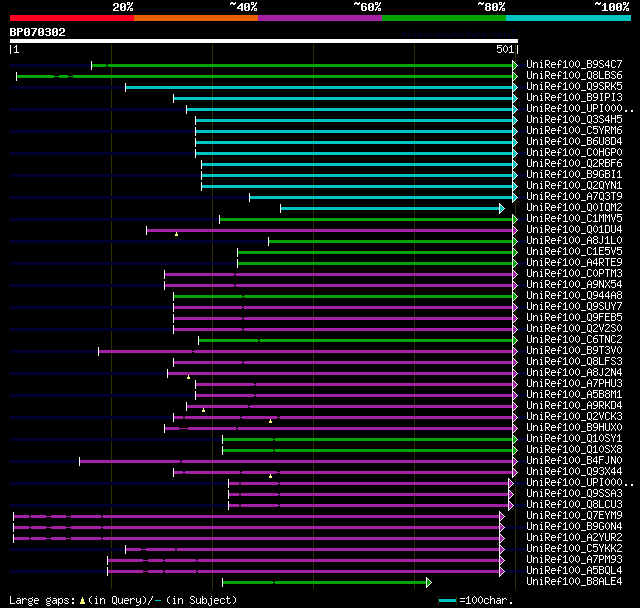Select the UniRef100_B6U8D4 label
The height and width of the screenshot is (608, 640).
[x=574, y=142]
